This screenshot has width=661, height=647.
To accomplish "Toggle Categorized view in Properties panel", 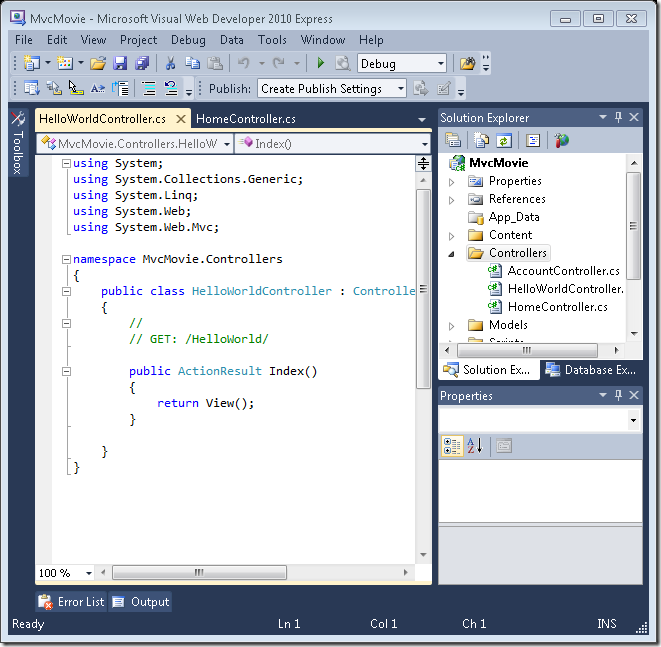I will coord(452,446).
